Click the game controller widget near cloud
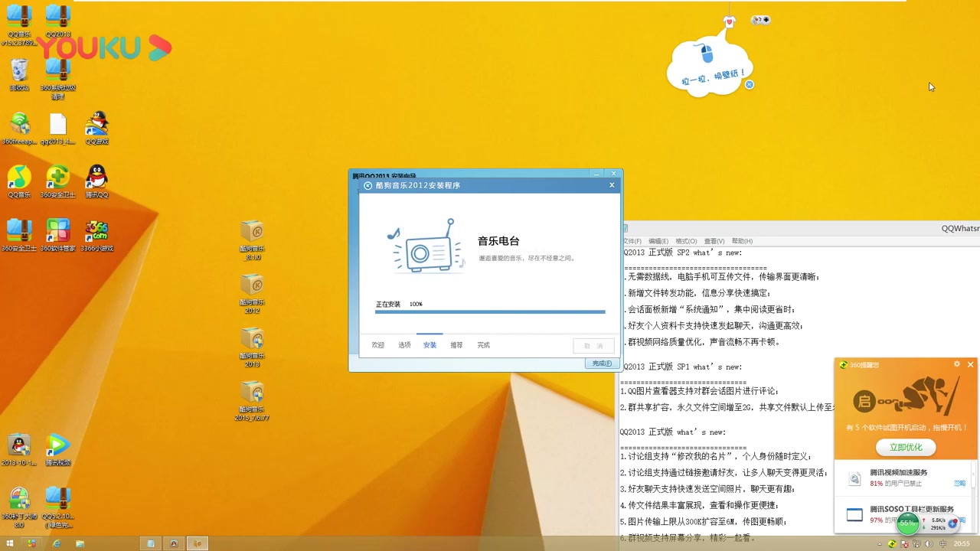Image resolution: width=980 pixels, height=551 pixels. [x=760, y=20]
